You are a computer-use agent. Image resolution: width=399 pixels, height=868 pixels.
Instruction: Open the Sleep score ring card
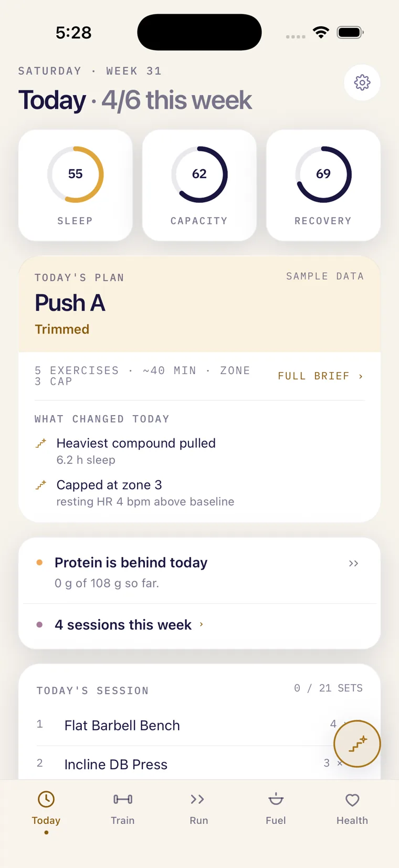pos(76,185)
